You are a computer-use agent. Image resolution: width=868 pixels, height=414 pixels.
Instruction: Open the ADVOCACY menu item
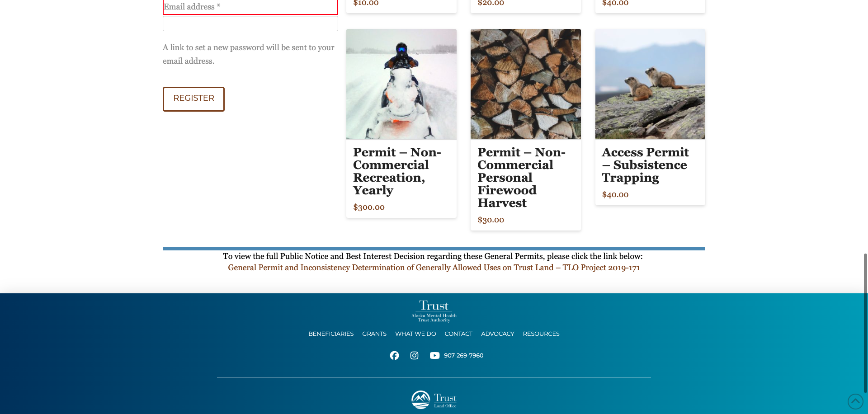click(497, 334)
